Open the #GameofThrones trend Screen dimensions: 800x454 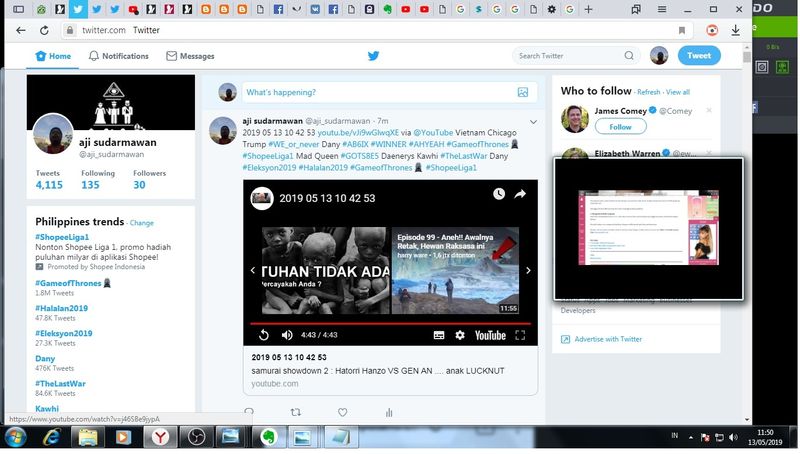[68, 283]
